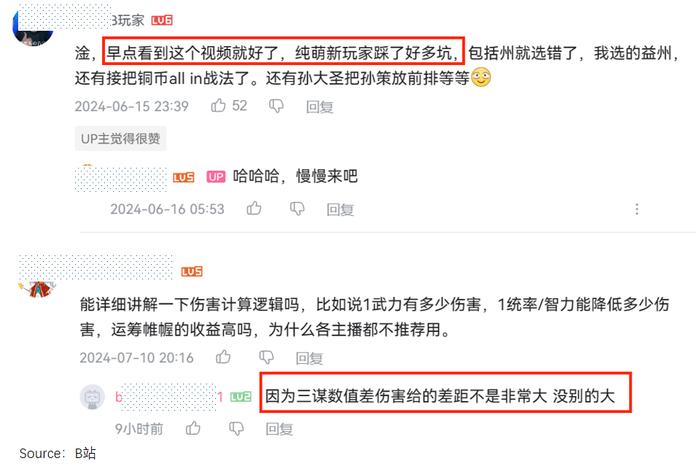Click the LV6 level badge
This screenshot has width=700, height=464.
(162, 21)
